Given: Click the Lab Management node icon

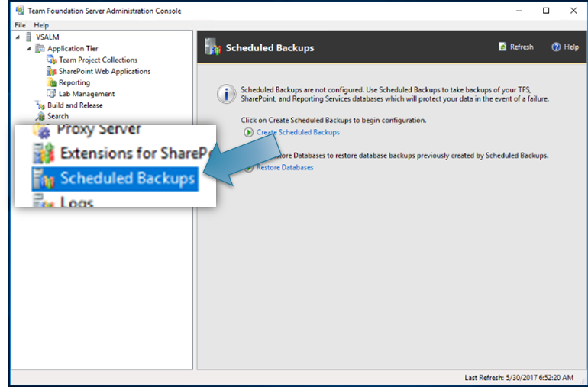Looking at the screenshot, I should (52, 94).
